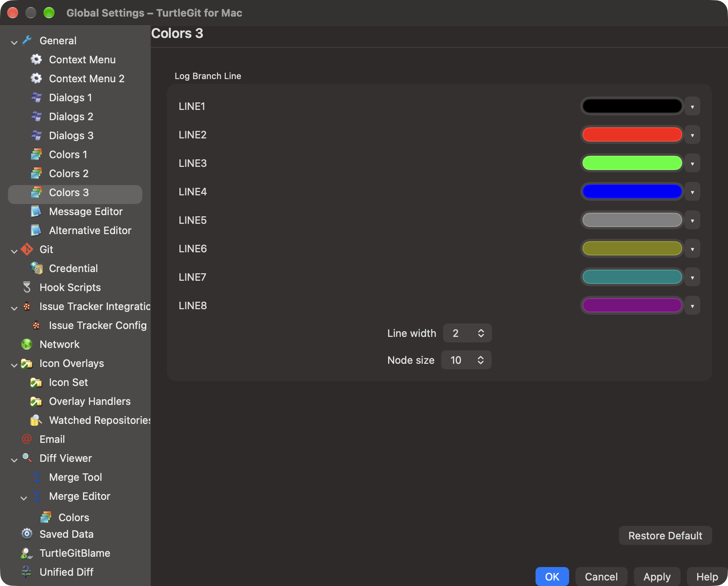Open the LINE6 color dropdown arrow

[692, 249]
